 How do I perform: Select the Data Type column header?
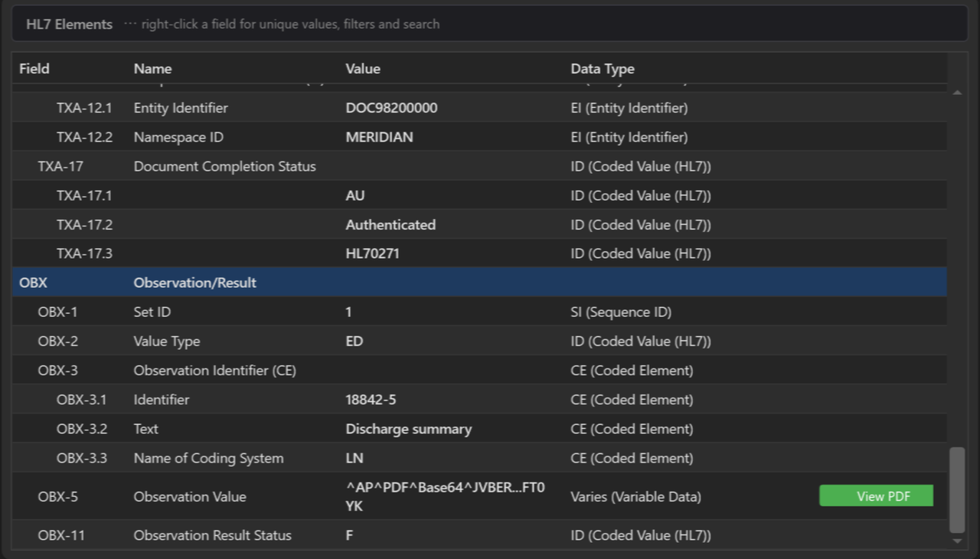point(603,68)
